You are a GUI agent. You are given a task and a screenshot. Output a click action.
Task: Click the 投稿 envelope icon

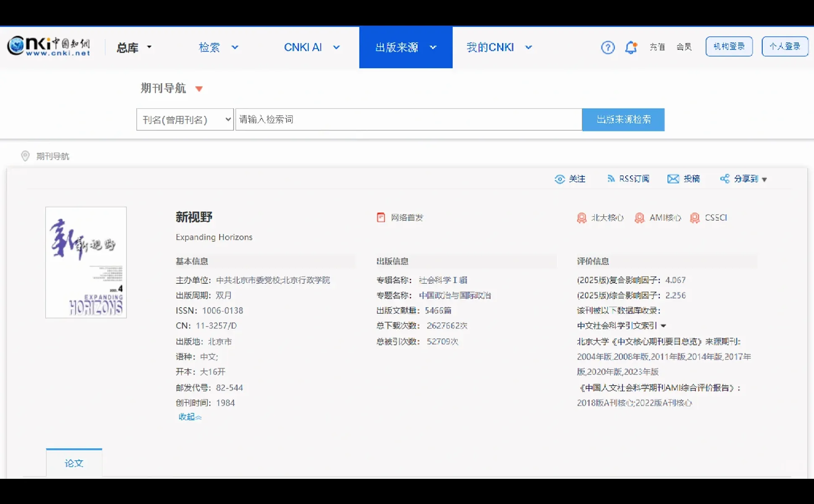(x=673, y=179)
